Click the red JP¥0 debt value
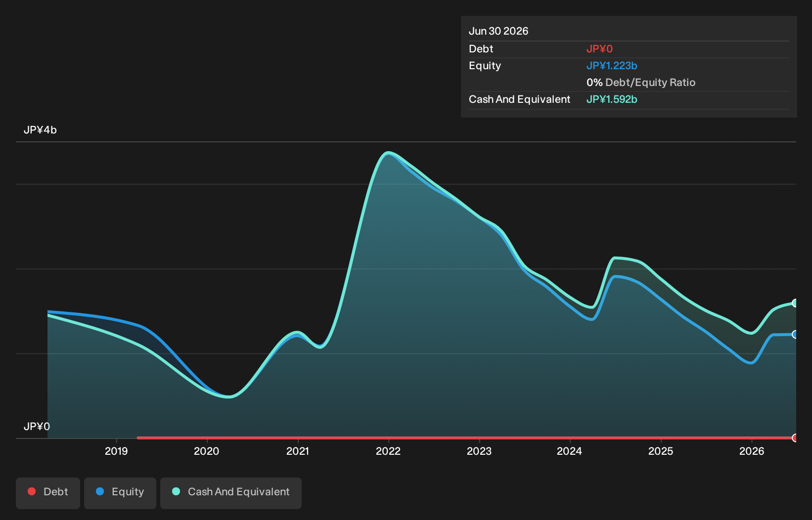 tap(599, 49)
